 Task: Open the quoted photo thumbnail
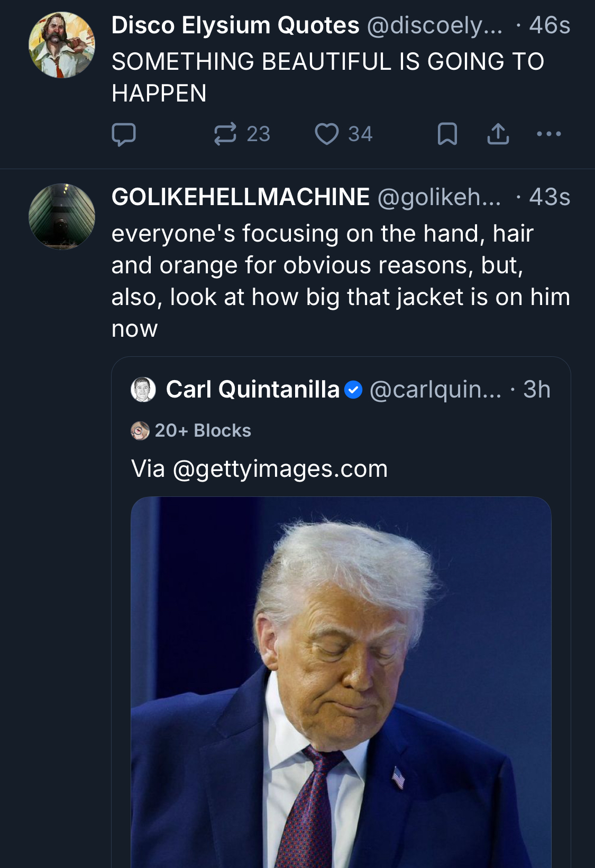(x=341, y=682)
